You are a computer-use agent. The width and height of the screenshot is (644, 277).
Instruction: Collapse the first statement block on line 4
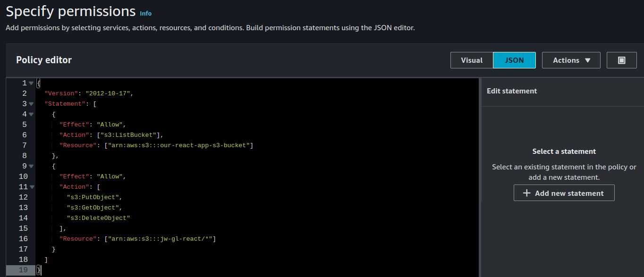31,114
